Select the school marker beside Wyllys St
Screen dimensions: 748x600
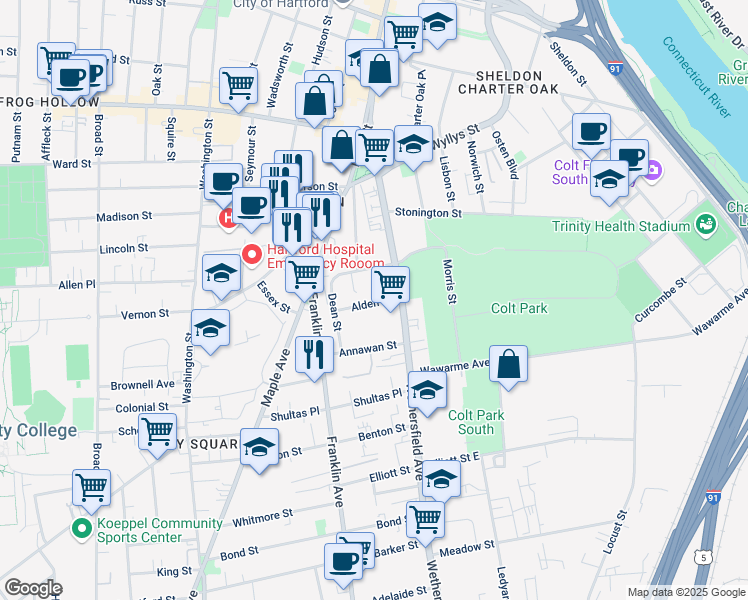coord(413,147)
